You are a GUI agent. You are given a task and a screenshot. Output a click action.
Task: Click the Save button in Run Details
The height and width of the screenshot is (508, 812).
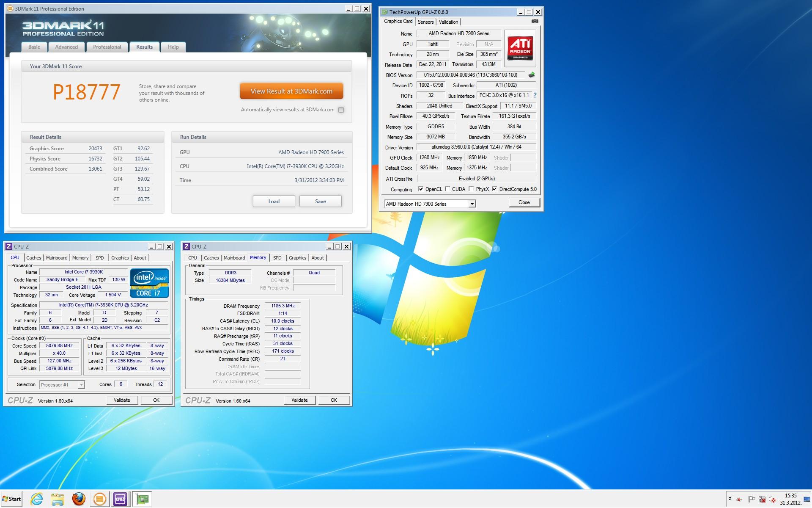pyautogui.click(x=321, y=202)
